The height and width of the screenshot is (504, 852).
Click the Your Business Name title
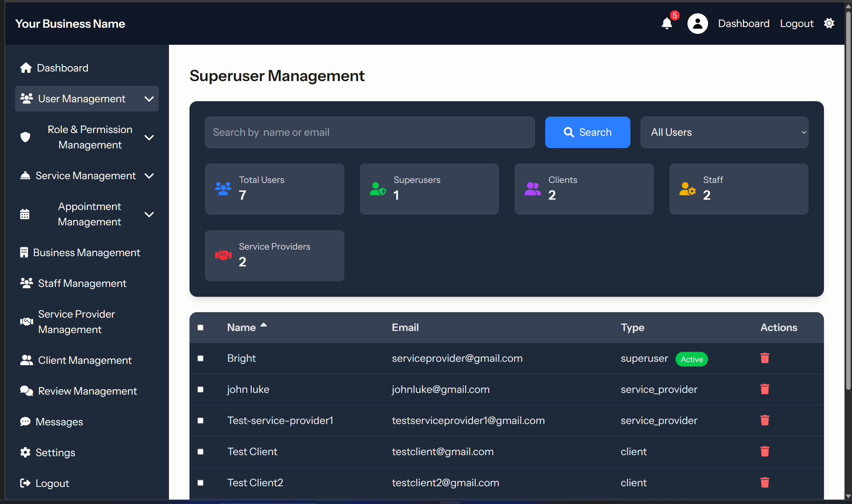pos(70,24)
